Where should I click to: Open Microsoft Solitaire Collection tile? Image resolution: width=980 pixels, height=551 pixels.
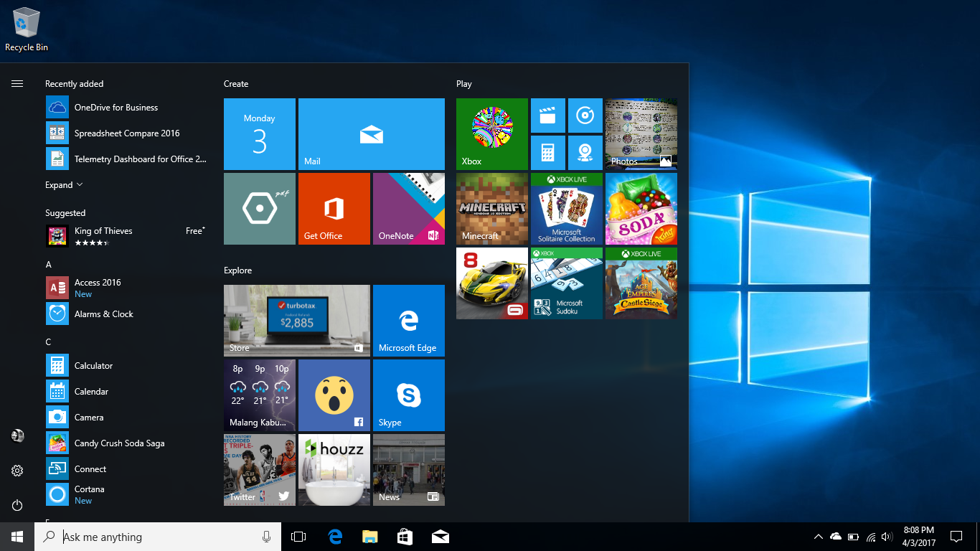point(567,209)
